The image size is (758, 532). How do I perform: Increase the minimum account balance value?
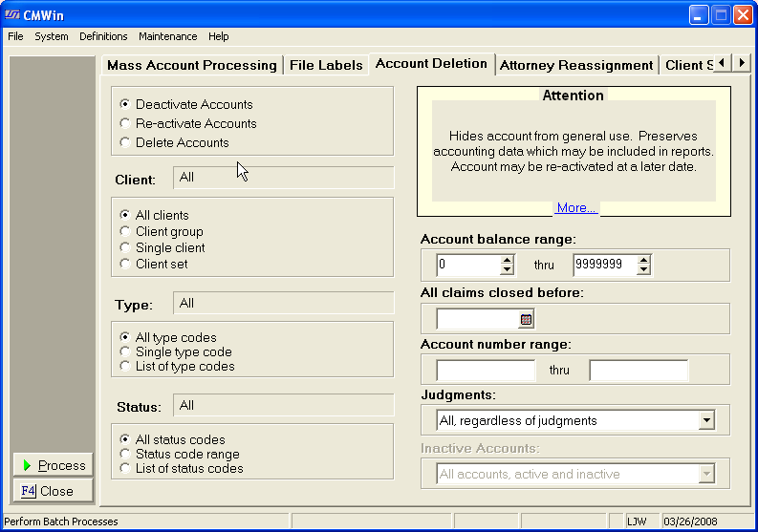pyautogui.click(x=507, y=260)
